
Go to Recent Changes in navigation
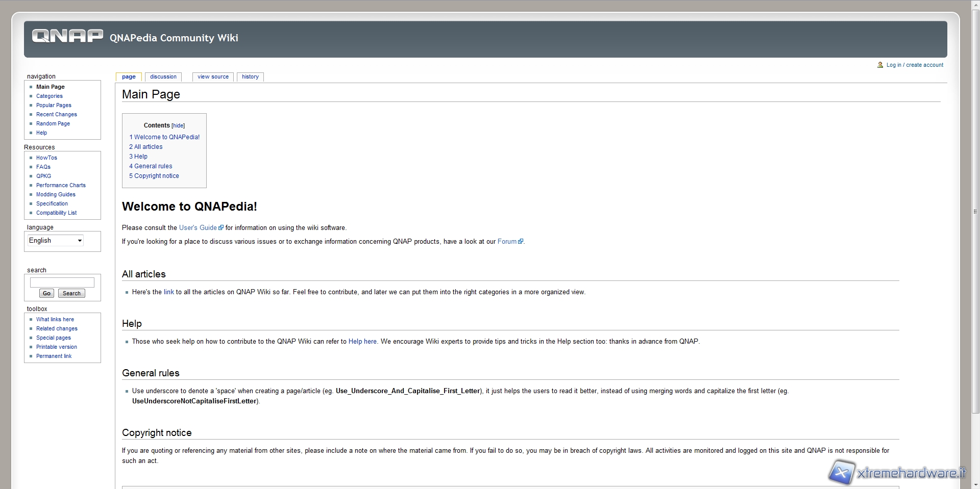tap(57, 115)
